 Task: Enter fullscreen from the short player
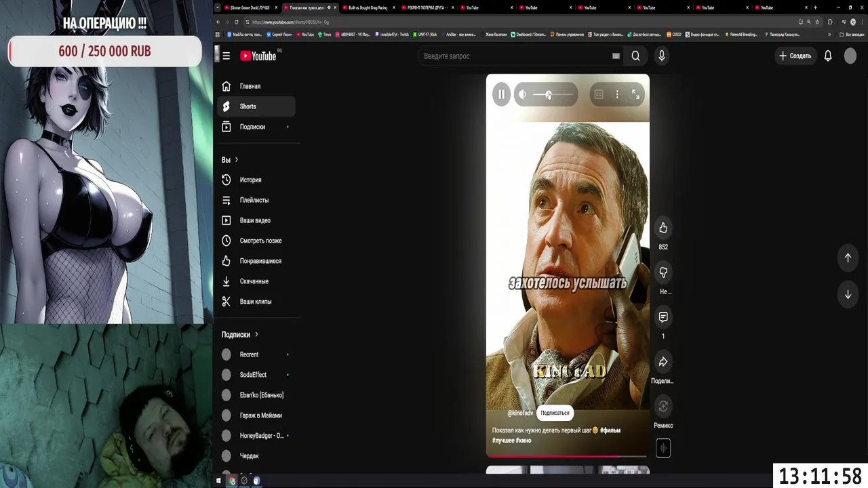[635, 95]
